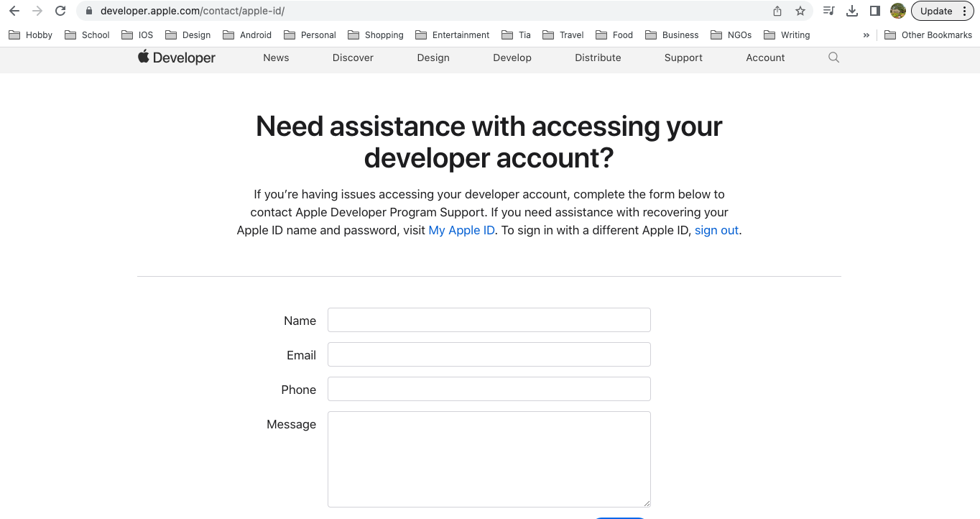Reload the page with the refresh icon

[x=60, y=11]
